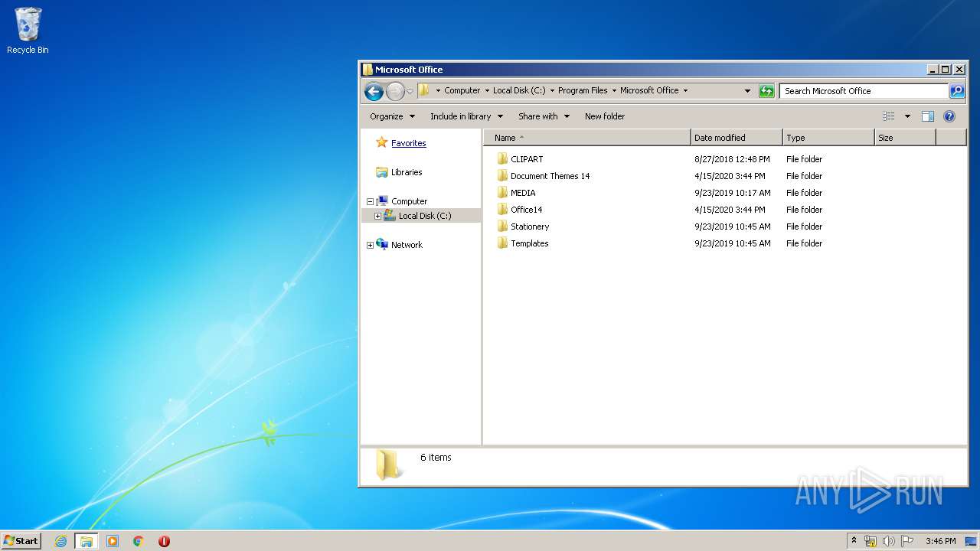Sort by the Size column header

click(905, 138)
